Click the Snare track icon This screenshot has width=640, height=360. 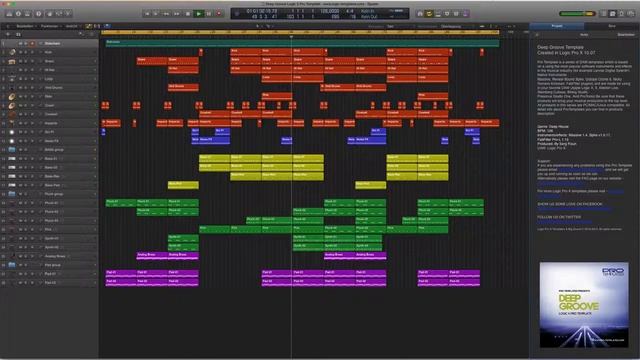click(12, 61)
